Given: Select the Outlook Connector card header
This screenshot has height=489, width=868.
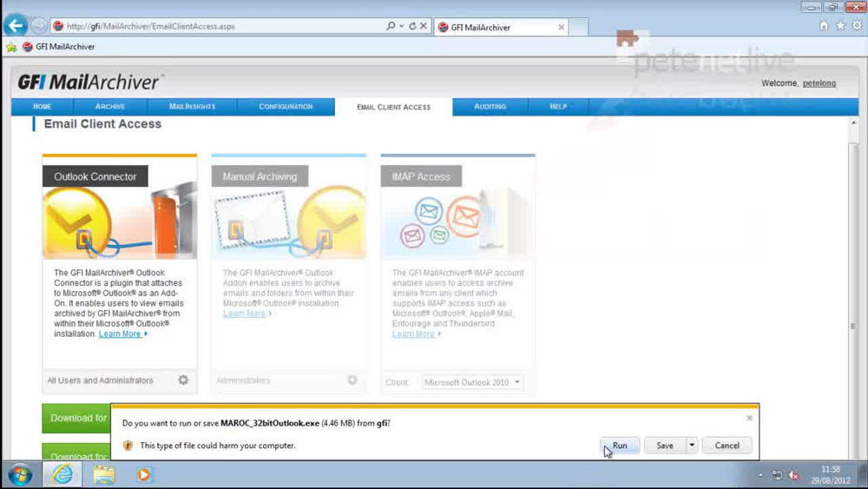Looking at the screenshot, I should [95, 176].
